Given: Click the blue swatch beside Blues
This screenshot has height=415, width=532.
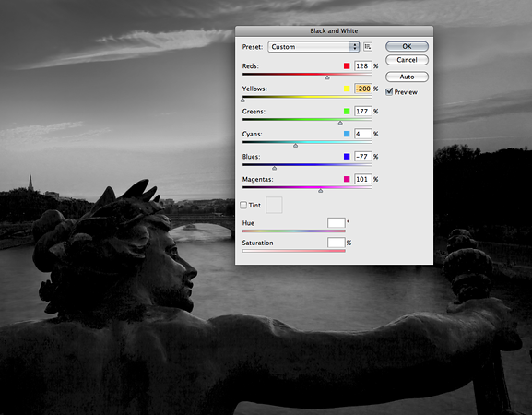Looking at the screenshot, I should 347,157.
